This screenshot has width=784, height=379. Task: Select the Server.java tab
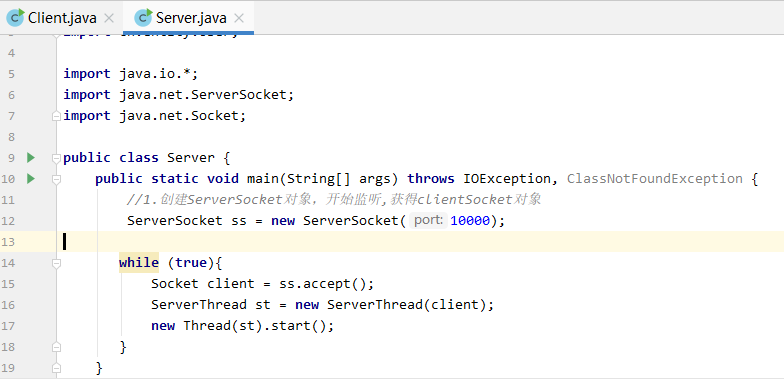(190, 18)
